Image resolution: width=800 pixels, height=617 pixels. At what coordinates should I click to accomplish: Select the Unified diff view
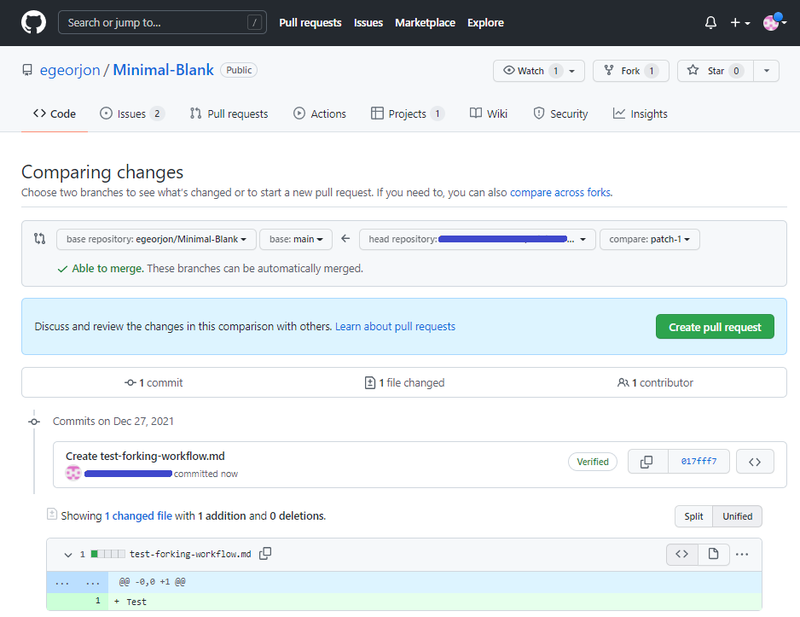tap(737, 516)
